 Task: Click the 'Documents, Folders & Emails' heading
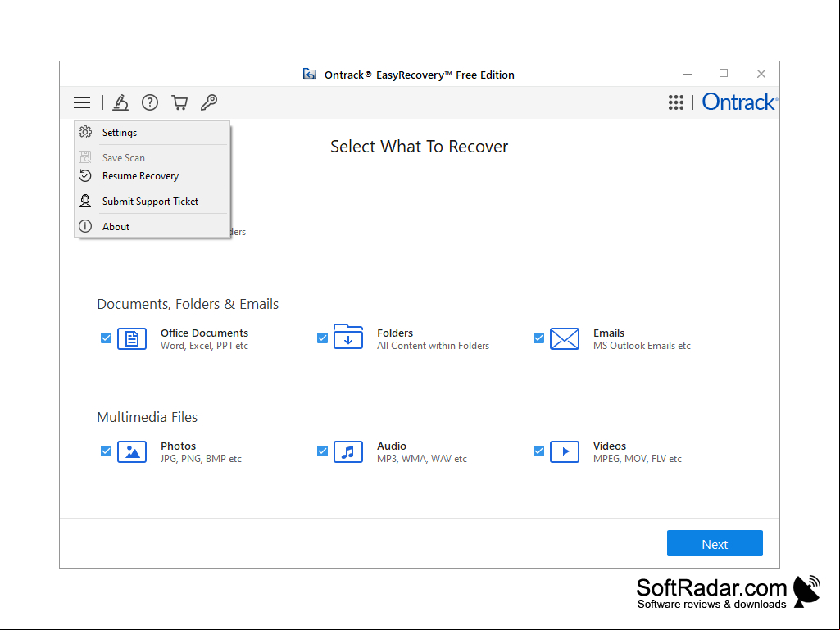point(188,304)
